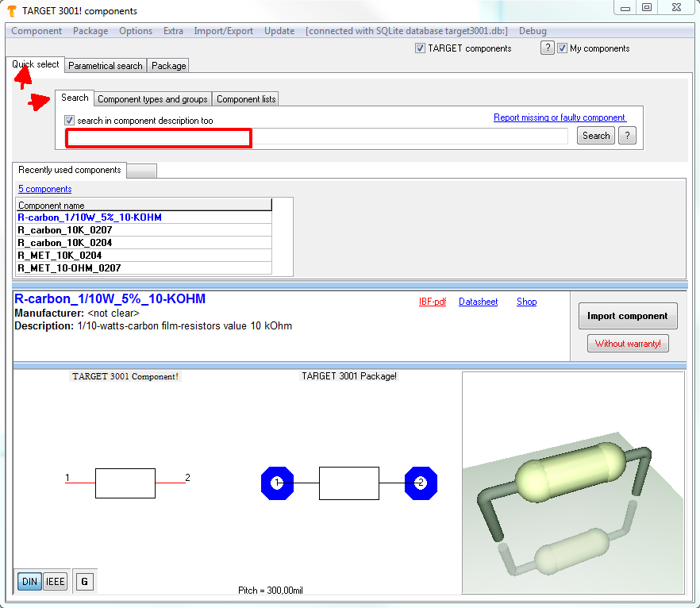Click the help button beside TARGET components
The width and height of the screenshot is (700, 608).
pos(547,48)
